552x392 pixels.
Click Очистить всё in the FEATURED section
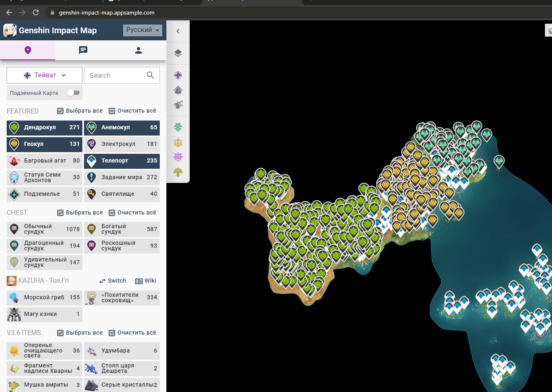click(x=133, y=111)
